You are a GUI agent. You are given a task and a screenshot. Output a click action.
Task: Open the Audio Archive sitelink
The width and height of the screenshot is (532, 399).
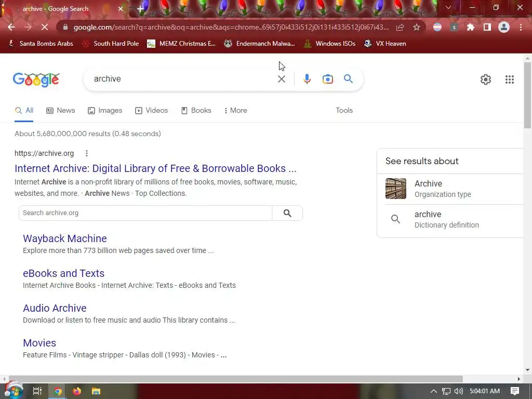pyautogui.click(x=55, y=308)
